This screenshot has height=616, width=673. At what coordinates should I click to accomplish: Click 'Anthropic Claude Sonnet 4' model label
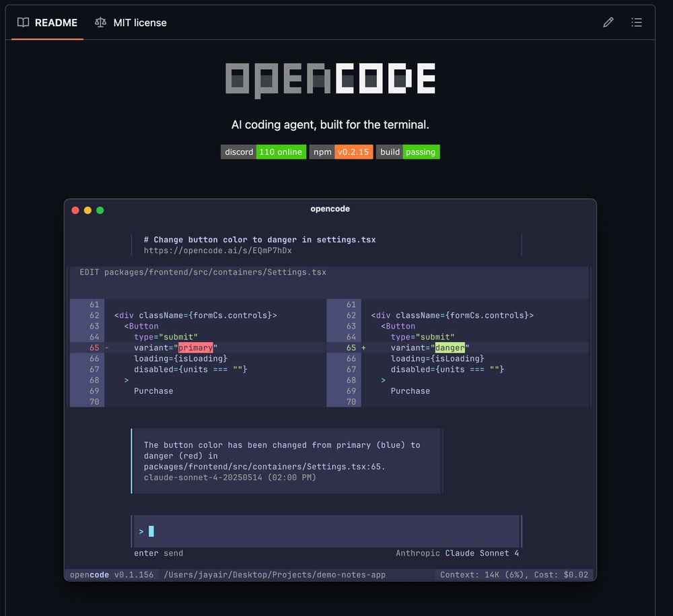click(x=457, y=553)
